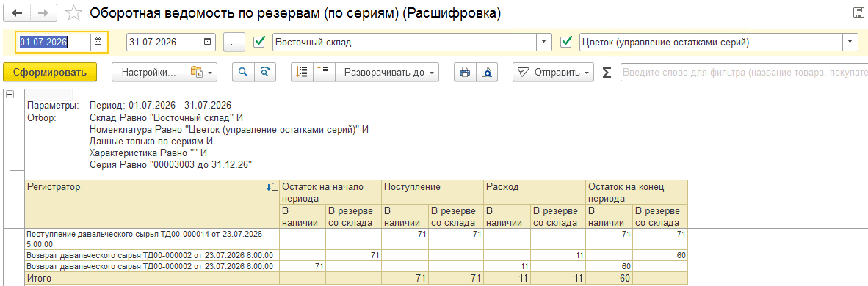This screenshot has width=868, height=286.
Task: Open the Восточный склад dropdown arrow
Action: [545, 42]
